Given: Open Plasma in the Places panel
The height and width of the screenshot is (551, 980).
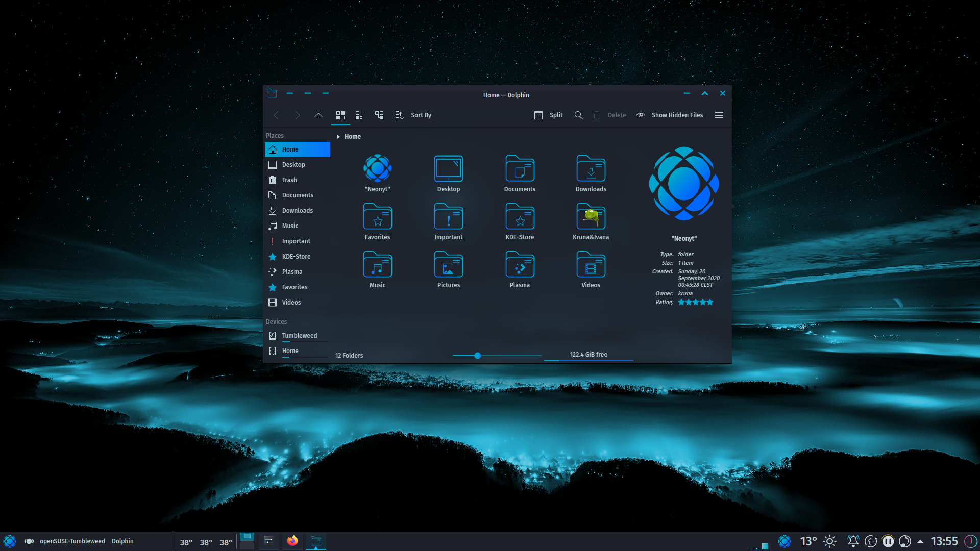Looking at the screenshot, I should click(298, 272).
